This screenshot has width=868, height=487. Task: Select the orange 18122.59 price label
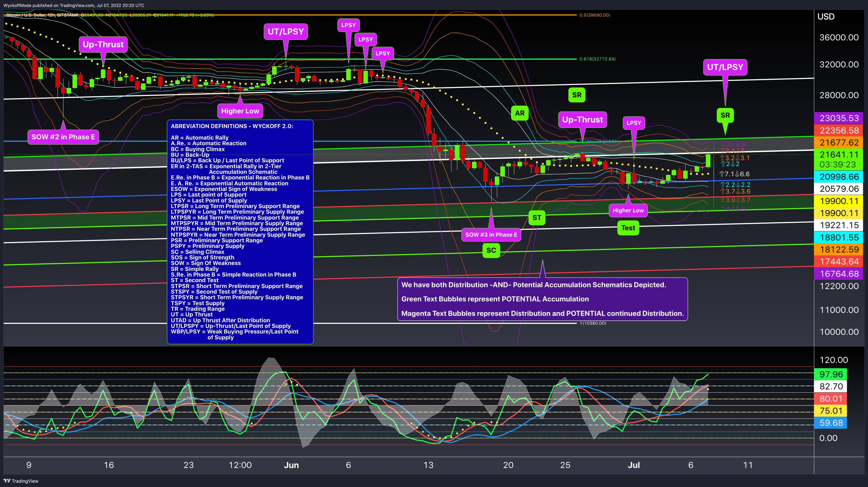point(839,250)
